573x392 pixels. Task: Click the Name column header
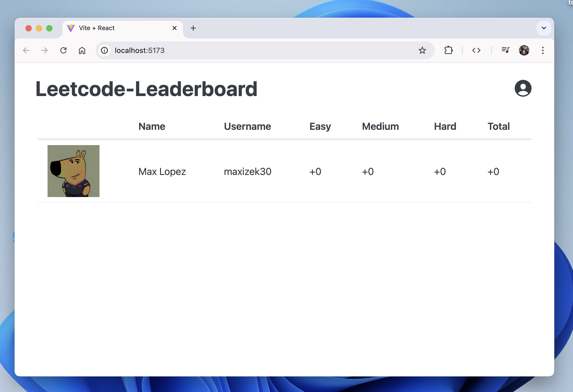[152, 126]
